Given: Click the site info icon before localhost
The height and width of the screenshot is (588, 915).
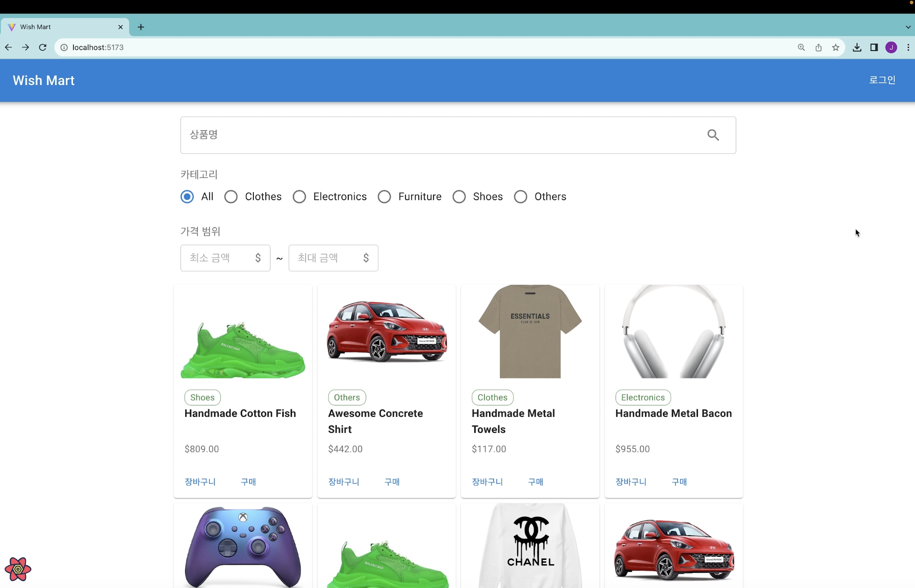Looking at the screenshot, I should [64, 48].
